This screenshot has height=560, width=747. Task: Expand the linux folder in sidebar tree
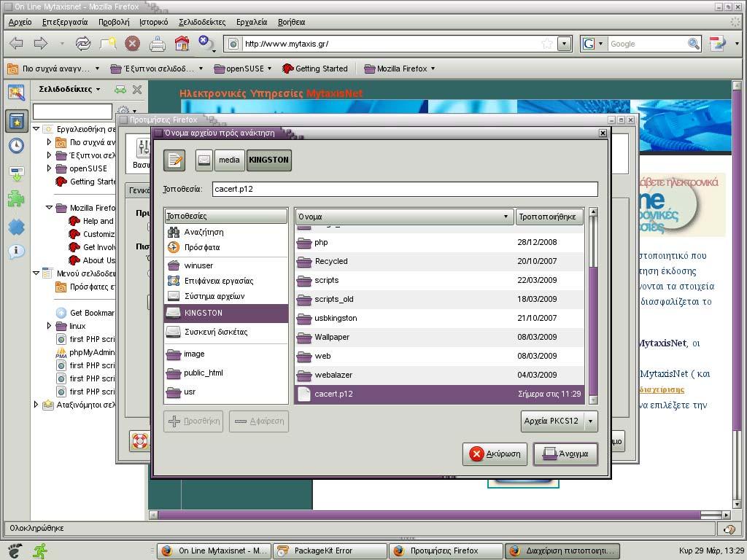[49, 326]
